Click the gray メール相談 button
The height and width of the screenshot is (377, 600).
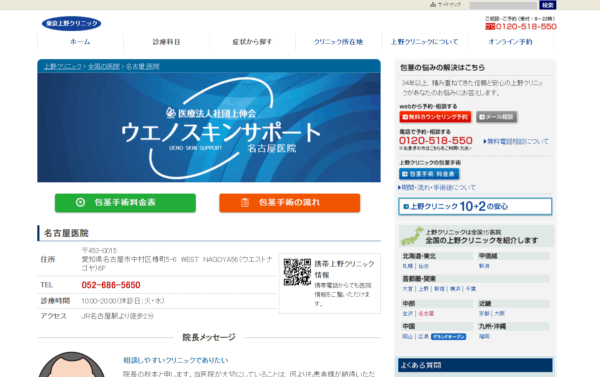(497, 117)
